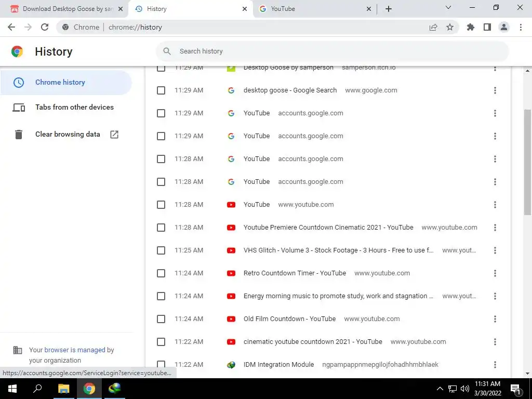Screen dimensions: 532x399
Task: Open VHS Glitch Volume 3 history link
Action: pyautogui.click(x=339, y=250)
